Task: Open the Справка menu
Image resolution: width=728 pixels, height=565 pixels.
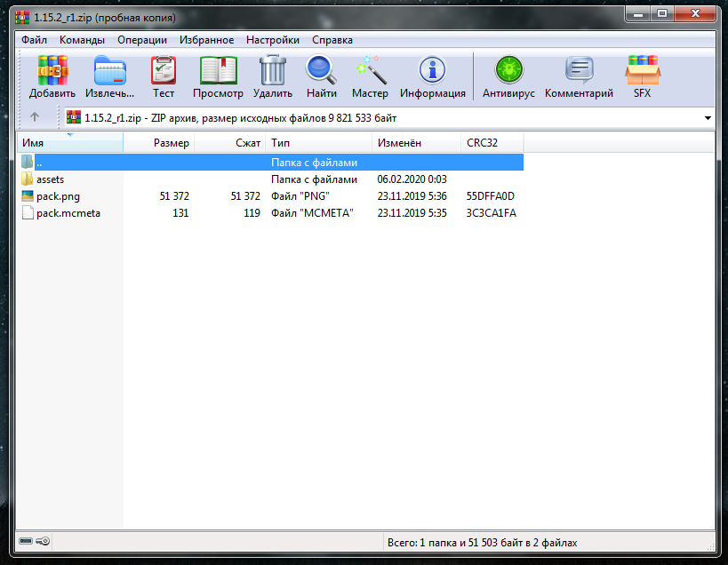Action: tap(332, 40)
